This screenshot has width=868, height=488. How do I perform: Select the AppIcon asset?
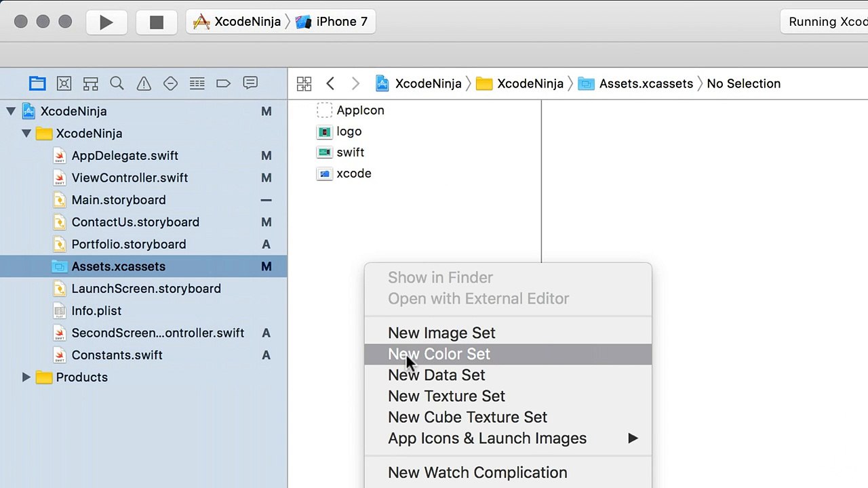point(351,110)
